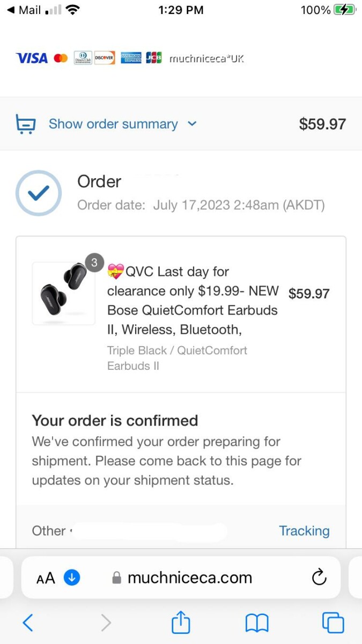Open the Safari share sheet
Screen dimensions: 362x644
[x=181, y=622]
